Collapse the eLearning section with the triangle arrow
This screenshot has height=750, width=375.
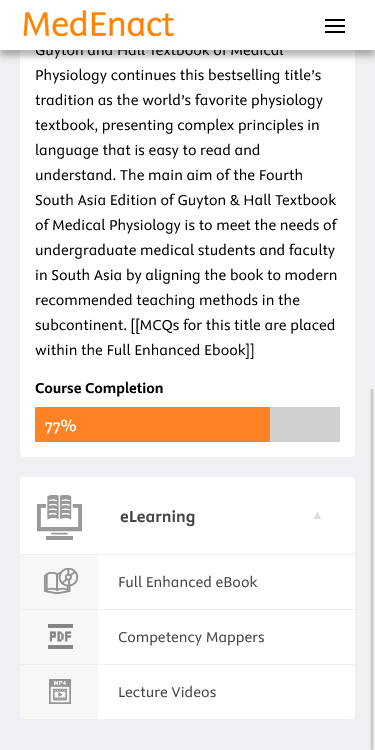tap(317, 516)
